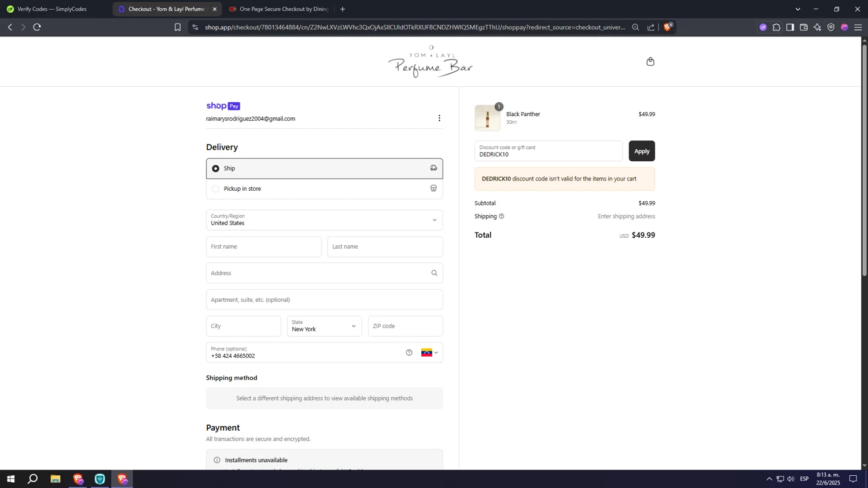Viewport: 868px width, 488px height.
Task: Toggle the browser sidebar panel icon
Action: pyautogui.click(x=790, y=27)
